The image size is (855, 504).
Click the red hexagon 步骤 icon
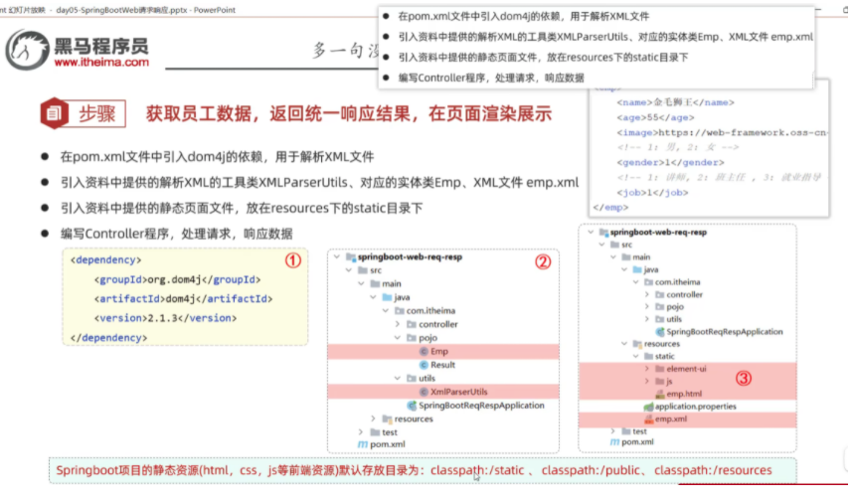coord(54,113)
